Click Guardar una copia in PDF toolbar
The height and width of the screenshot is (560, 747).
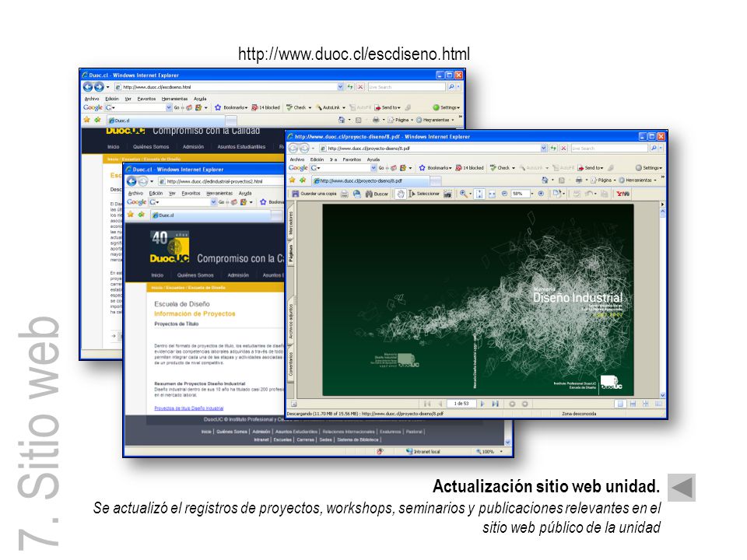click(x=314, y=194)
